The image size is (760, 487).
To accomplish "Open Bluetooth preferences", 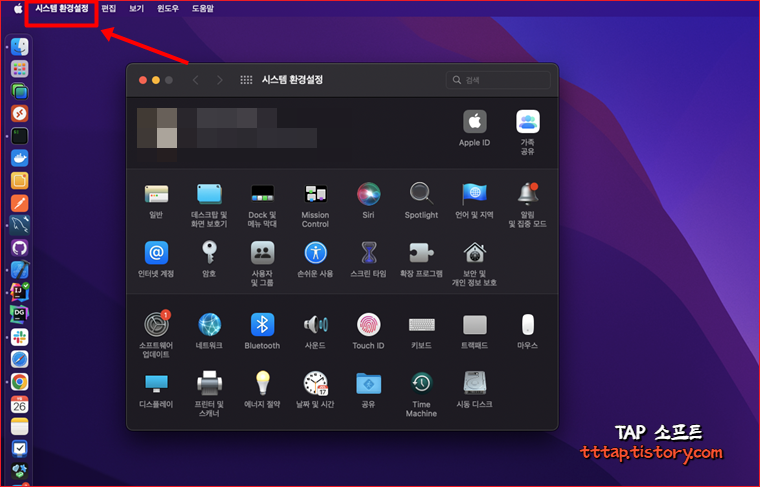I will click(262, 324).
